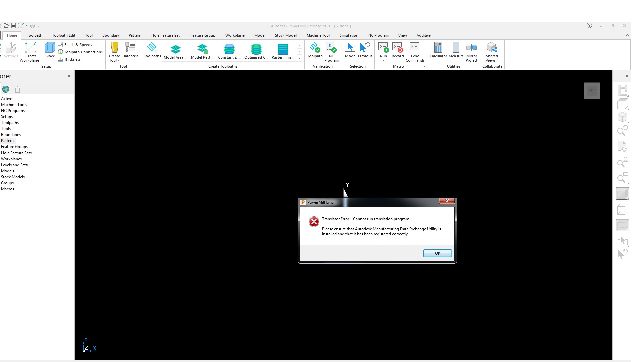Select Patterns in the Explorer tree

(x=8, y=140)
